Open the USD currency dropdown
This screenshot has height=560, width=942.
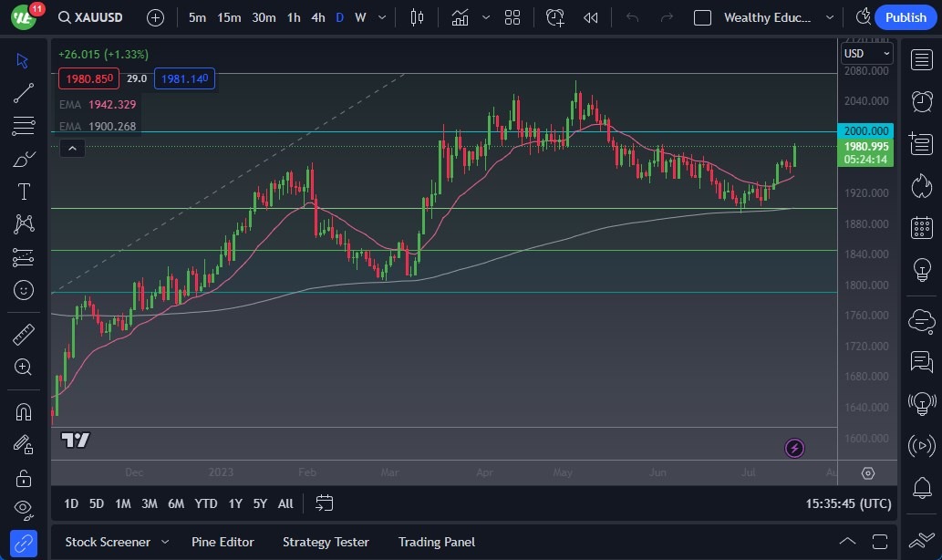point(867,54)
